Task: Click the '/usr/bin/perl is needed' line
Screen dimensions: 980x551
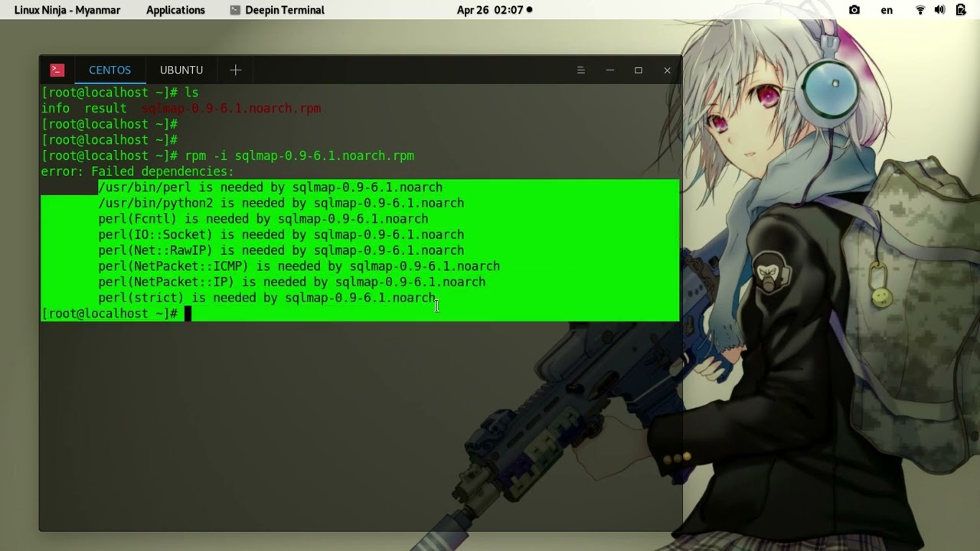Action: pos(270,187)
